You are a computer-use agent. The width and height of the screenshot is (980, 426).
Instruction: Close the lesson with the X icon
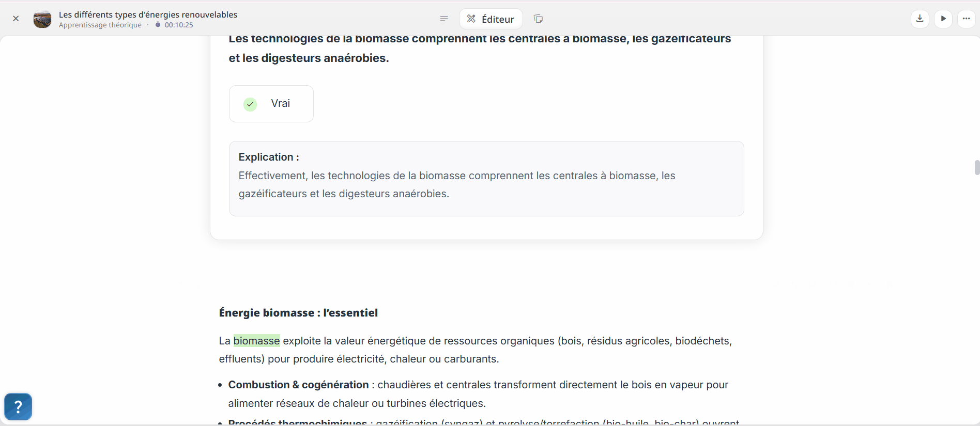(16, 19)
